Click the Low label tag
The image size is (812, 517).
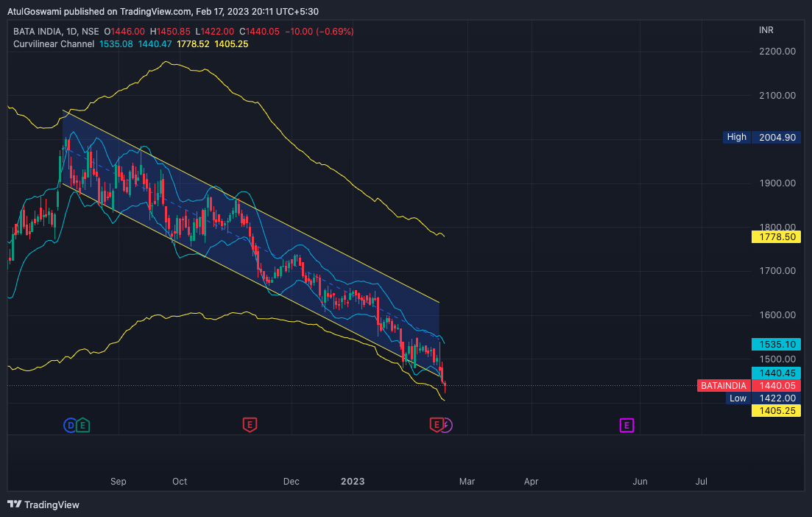738,398
